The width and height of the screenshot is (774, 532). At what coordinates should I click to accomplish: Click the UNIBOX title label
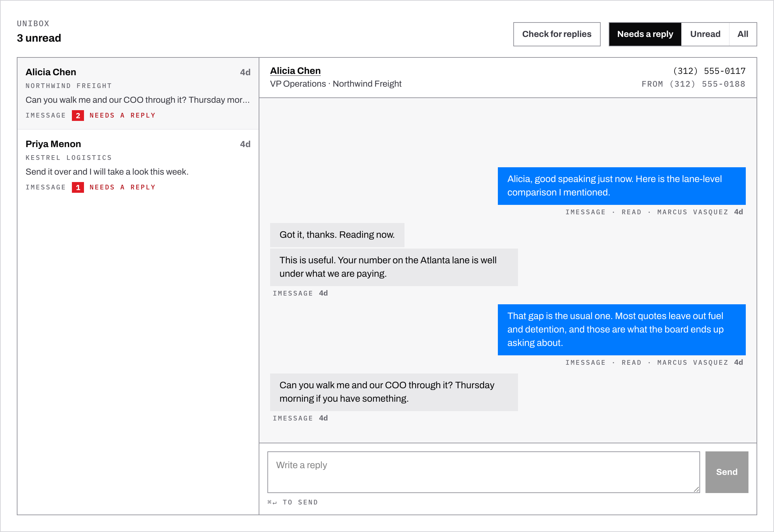point(33,24)
